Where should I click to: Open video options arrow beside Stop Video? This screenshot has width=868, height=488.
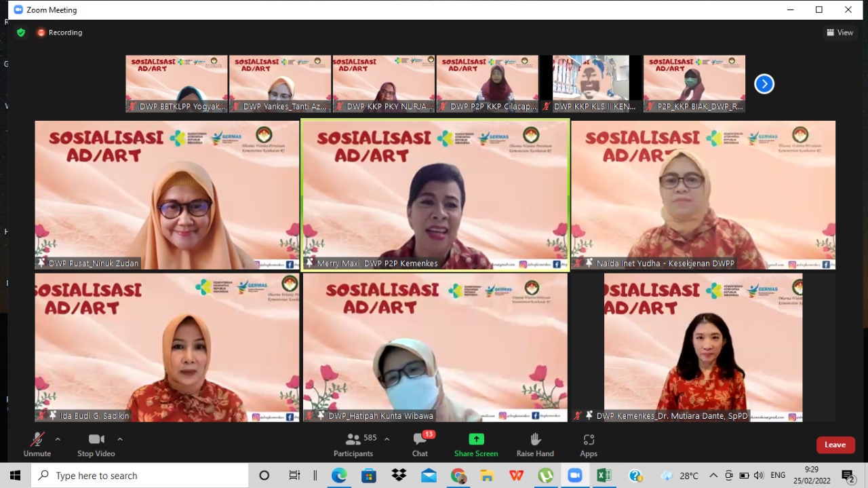click(120, 439)
